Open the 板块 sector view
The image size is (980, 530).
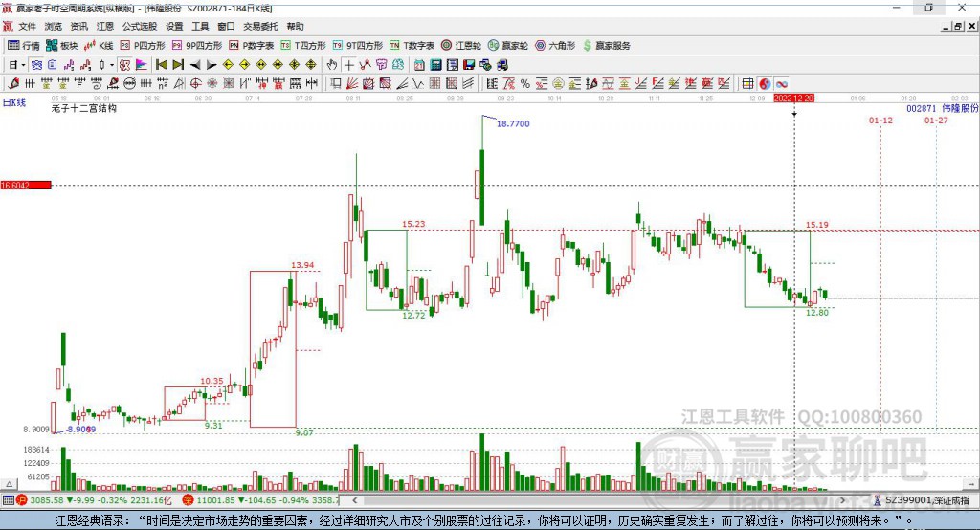[61, 46]
